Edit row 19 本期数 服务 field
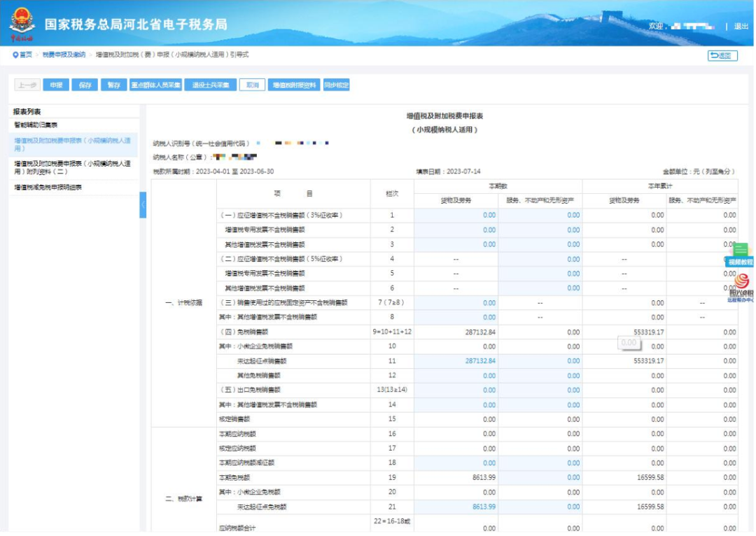Viewport: 756px width, 536px height. pyautogui.click(x=541, y=479)
